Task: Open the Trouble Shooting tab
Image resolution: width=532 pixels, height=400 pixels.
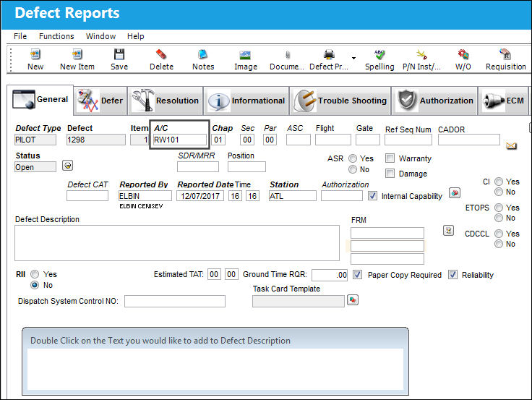Action: point(340,101)
